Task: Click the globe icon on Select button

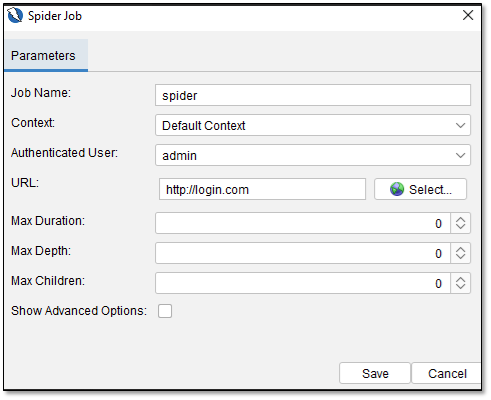Action: (x=397, y=189)
